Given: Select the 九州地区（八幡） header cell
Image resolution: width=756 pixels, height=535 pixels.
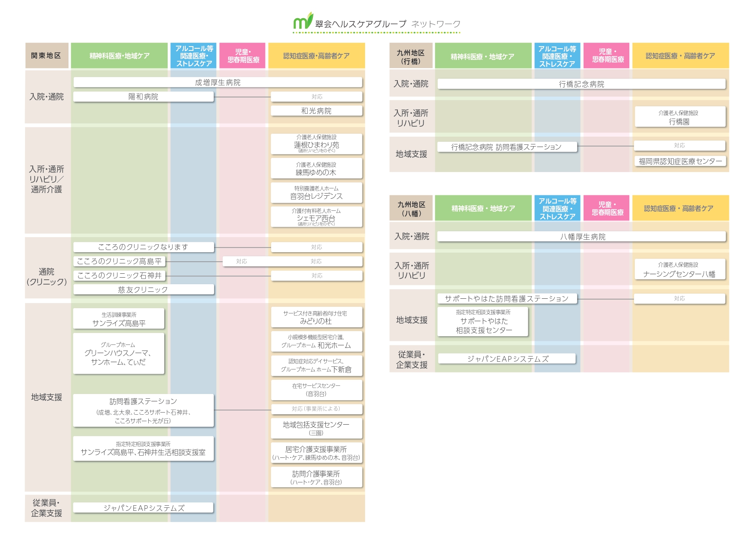Looking at the screenshot, I should [411, 209].
